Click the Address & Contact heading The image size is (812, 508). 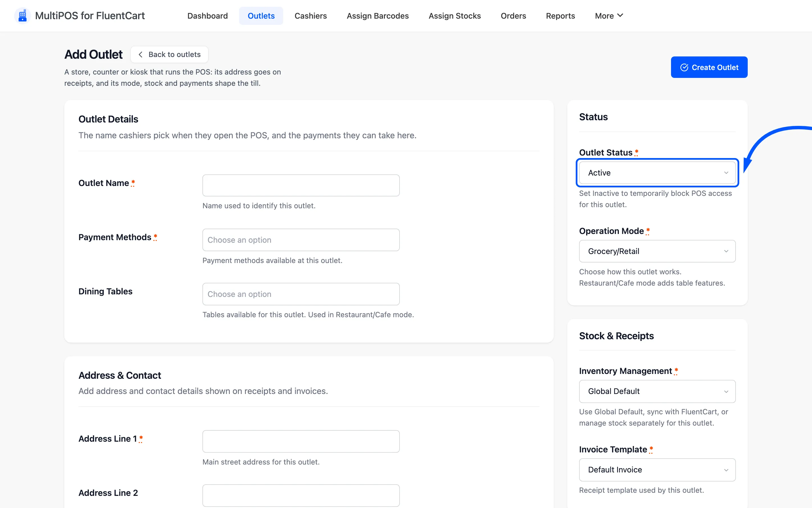[120, 375]
